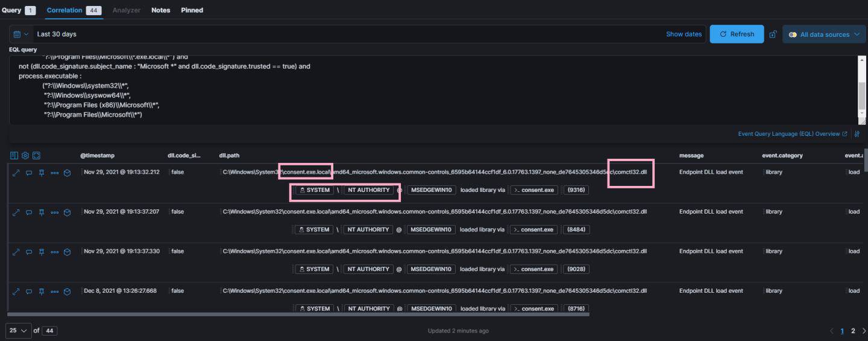Viewport: 868px width, 341px height.
Task: Switch to the Pinned tab
Action: pos(192,10)
